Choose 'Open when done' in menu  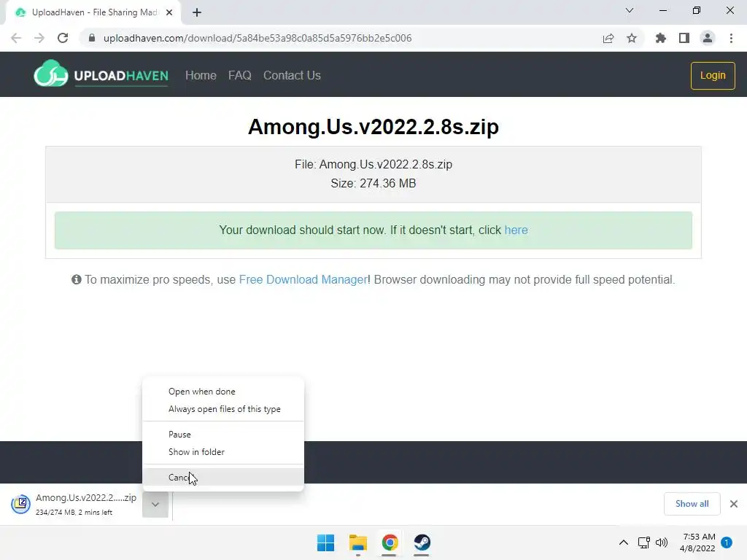[223, 392]
